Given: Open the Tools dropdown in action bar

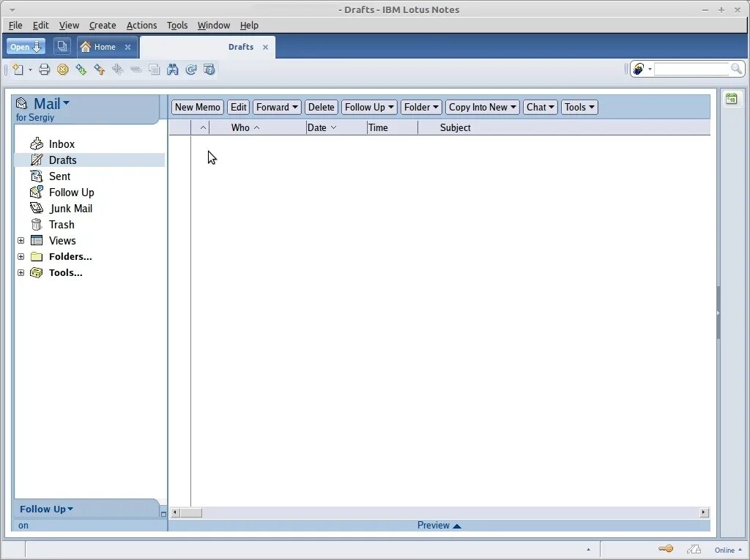Looking at the screenshot, I should (x=579, y=107).
